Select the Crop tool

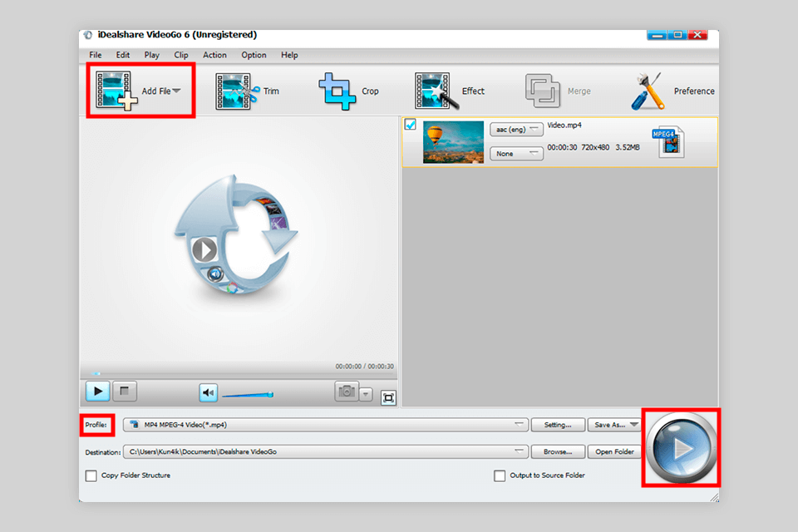348,91
